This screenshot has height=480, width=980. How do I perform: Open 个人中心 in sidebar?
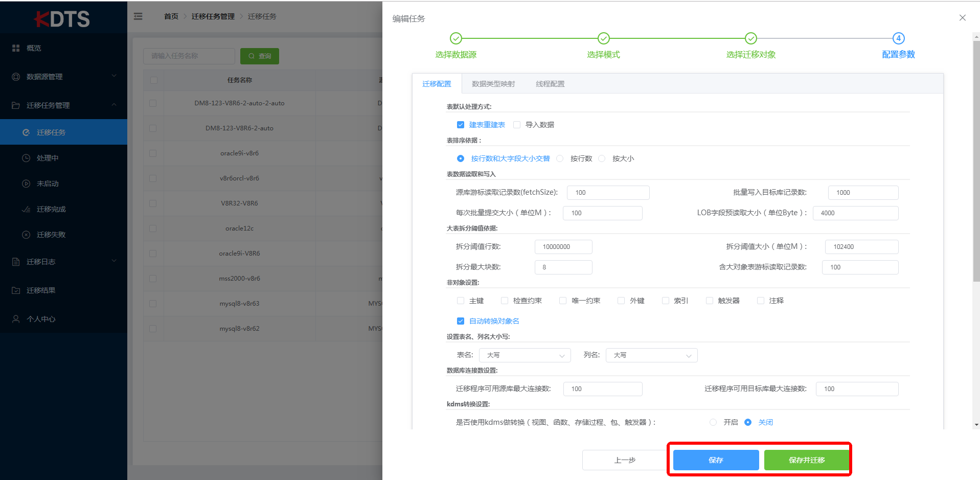pos(63,319)
